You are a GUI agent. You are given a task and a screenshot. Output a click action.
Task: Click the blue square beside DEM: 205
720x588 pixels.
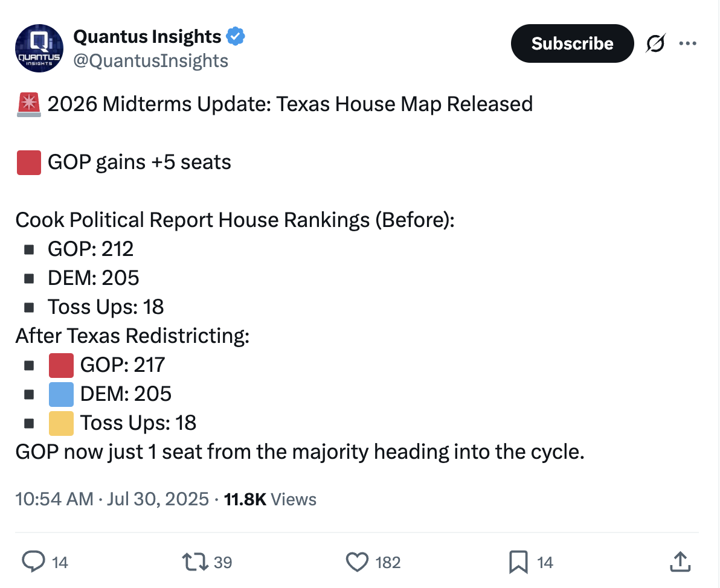pos(61,394)
